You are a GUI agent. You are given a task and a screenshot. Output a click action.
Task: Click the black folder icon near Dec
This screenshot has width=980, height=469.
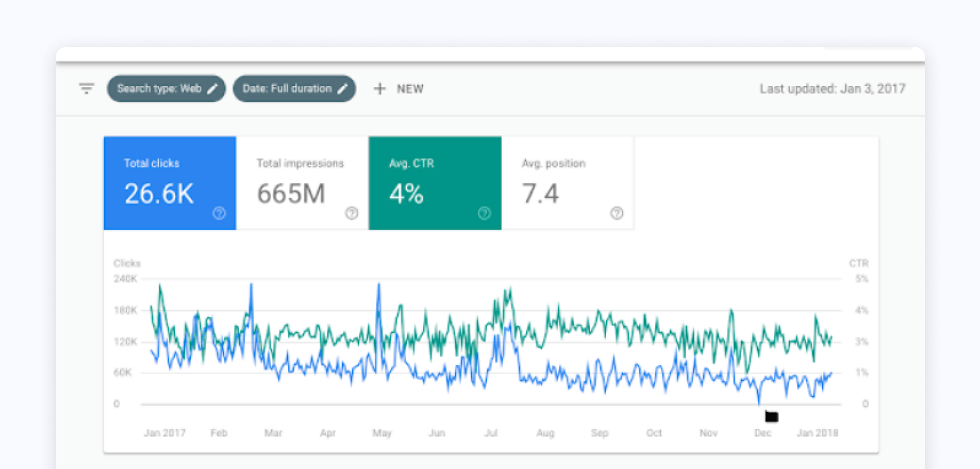[x=771, y=416]
